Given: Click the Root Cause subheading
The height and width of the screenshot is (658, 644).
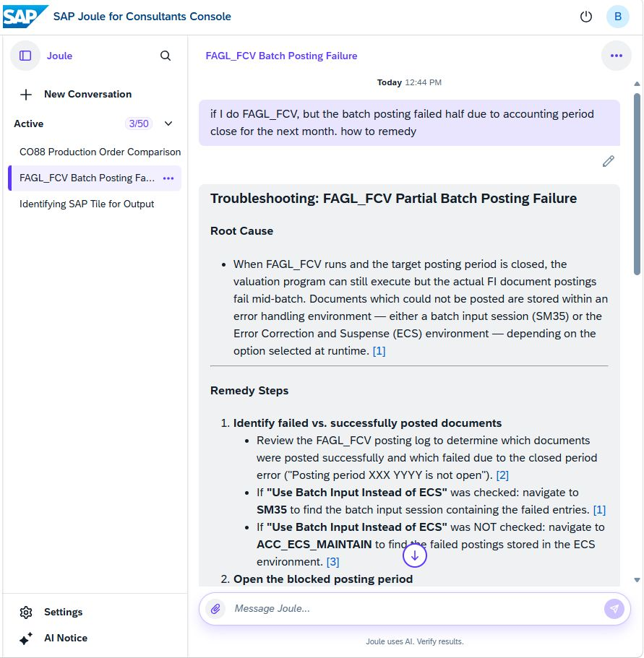Looking at the screenshot, I should (x=242, y=231).
